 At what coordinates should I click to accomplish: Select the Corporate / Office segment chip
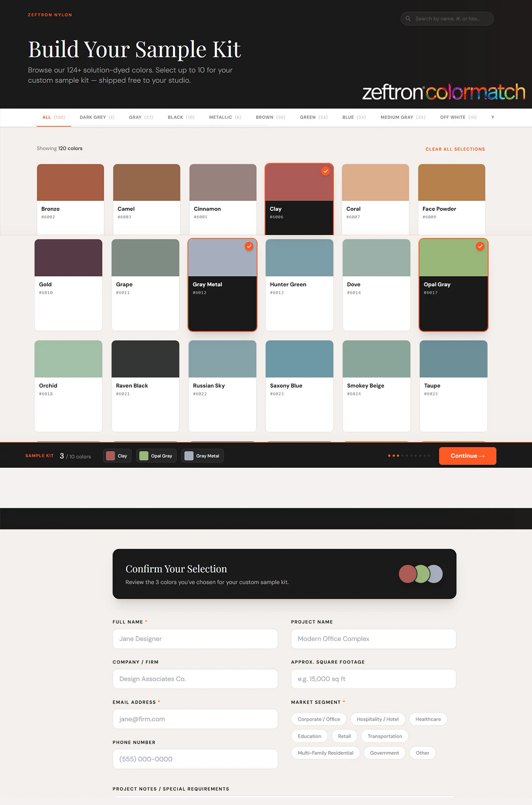[x=319, y=719]
